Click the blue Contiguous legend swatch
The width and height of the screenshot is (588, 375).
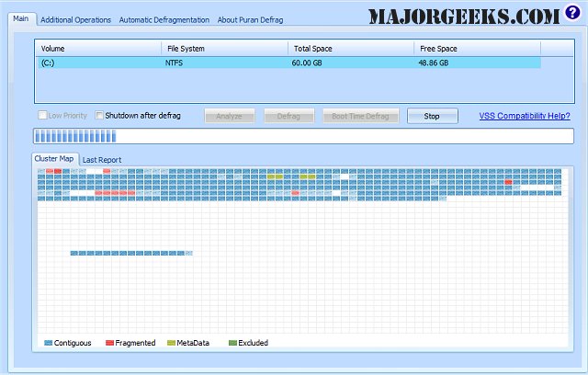coord(48,343)
